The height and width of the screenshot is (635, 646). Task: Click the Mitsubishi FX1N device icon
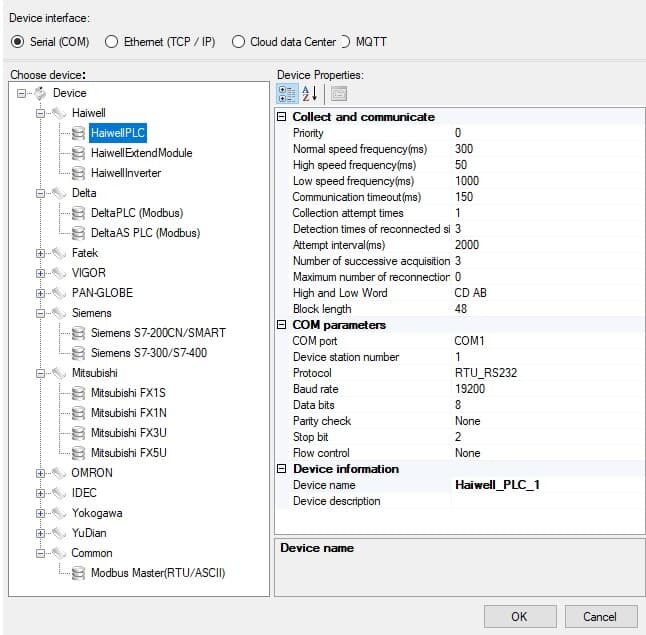tap(78, 413)
